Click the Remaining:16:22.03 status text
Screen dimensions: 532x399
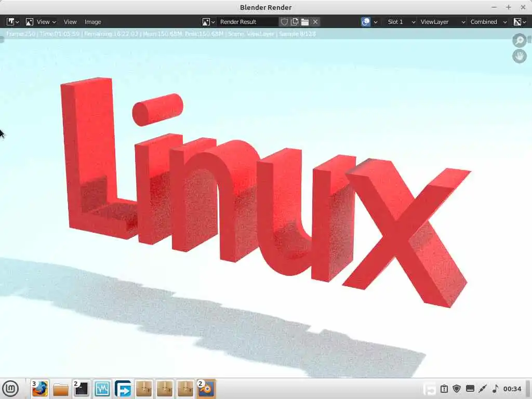coord(111,34)
